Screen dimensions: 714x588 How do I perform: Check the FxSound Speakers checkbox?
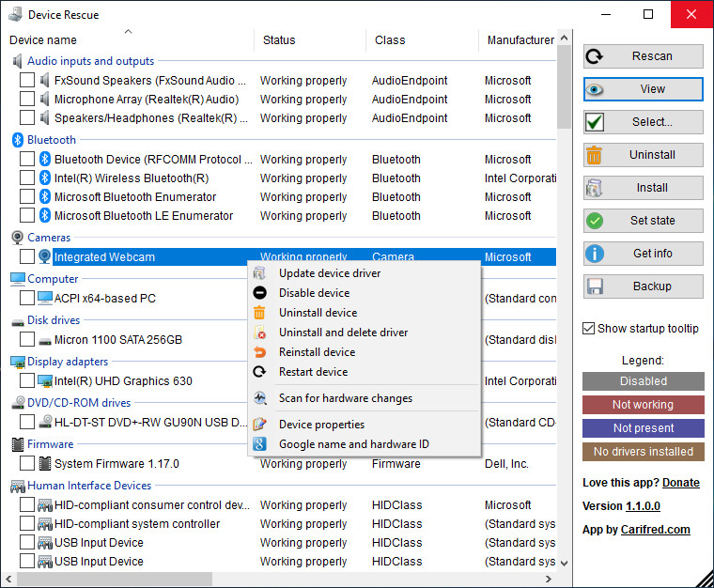[27, 81]
